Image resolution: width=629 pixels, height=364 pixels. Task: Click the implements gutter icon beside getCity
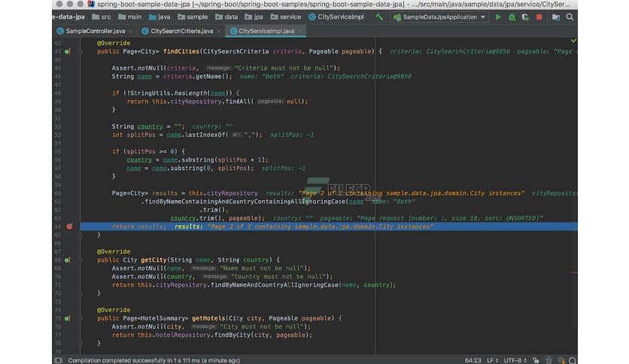click(x=68, y=260)
